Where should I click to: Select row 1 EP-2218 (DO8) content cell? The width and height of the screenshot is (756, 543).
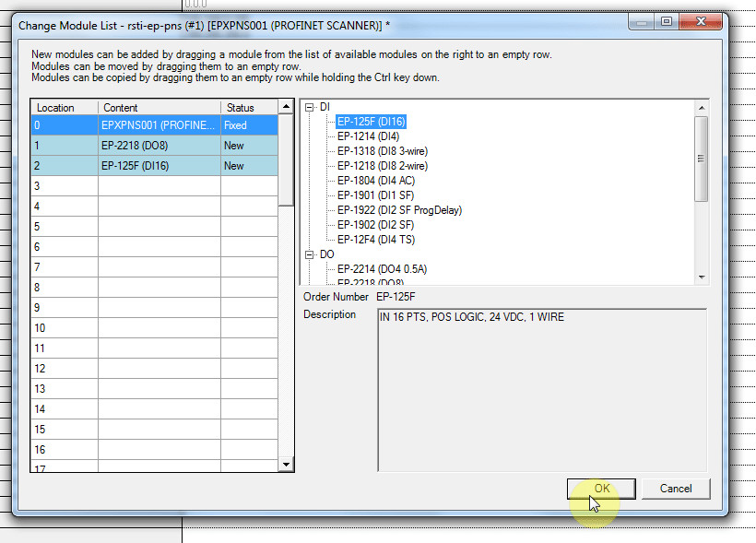(159, 146)
